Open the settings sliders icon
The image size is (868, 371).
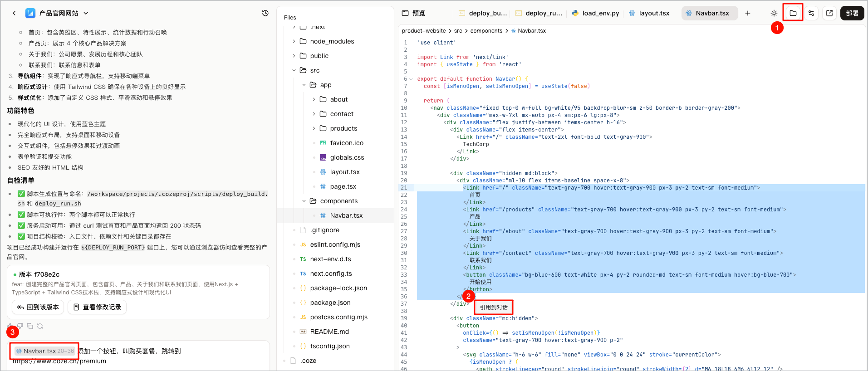811,13
